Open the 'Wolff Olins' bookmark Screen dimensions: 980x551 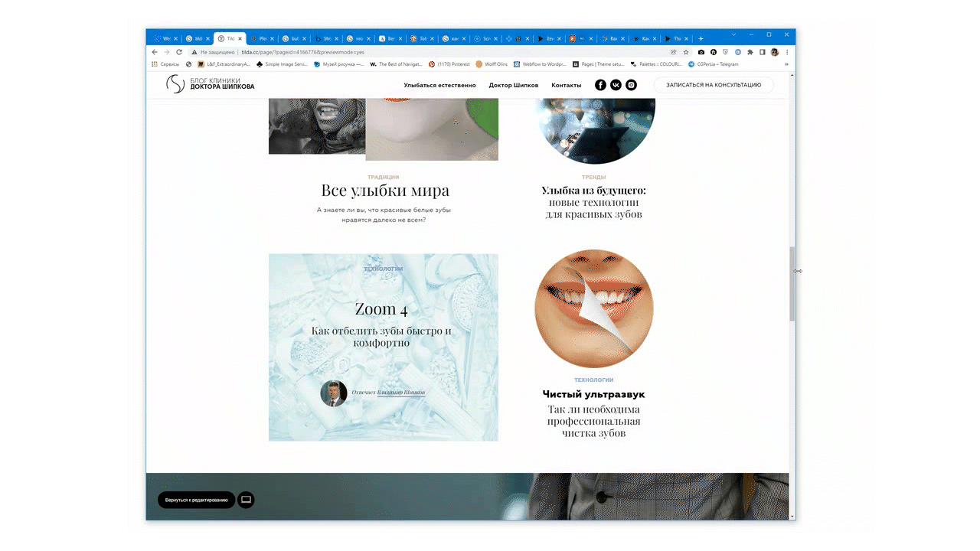(492, 64)
